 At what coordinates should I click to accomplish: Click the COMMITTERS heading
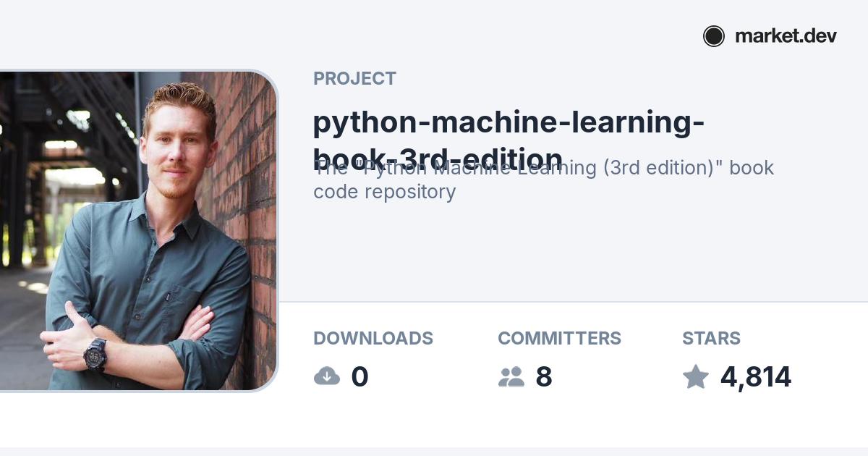[x=559, y=338]
